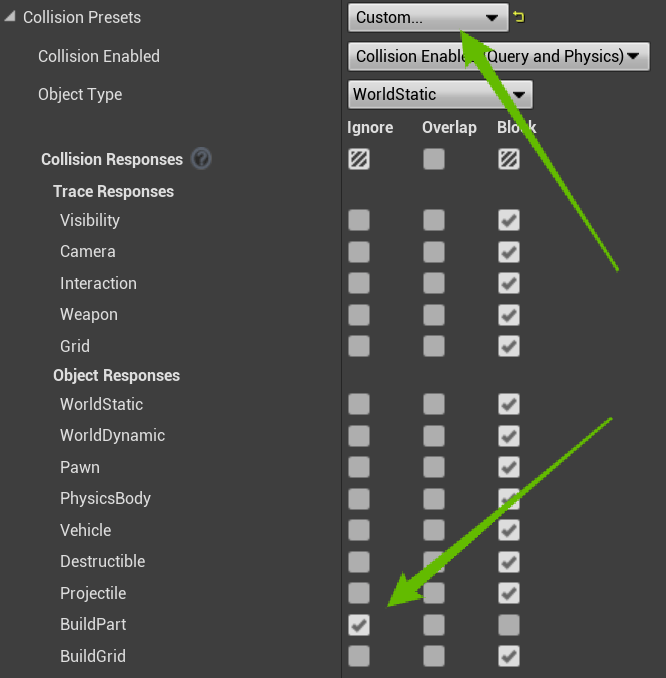Collapse the Collision Presets section triangle
Viewport: 666px width, 678px height.
coord(10,17)
